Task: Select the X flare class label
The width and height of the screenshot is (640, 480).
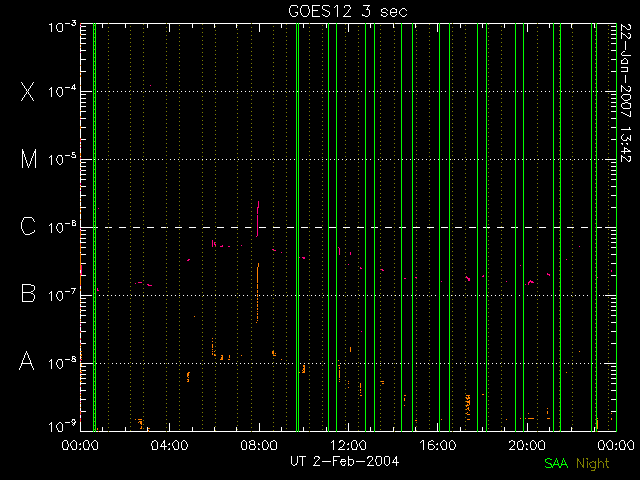Action: point(28,91)
